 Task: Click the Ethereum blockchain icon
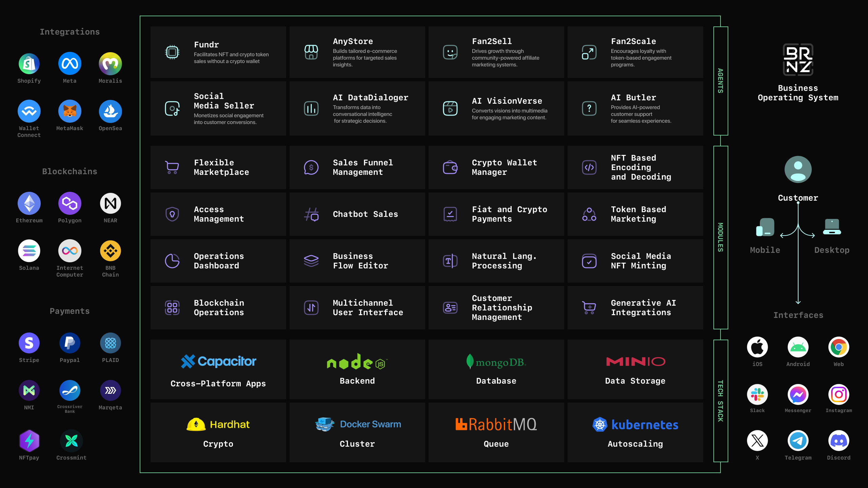coord(29,203)
